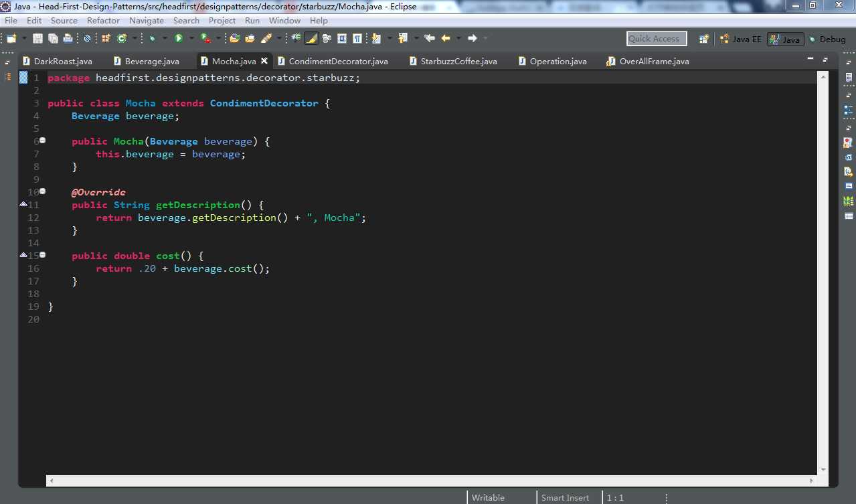This screenshot has height=504, width=856.
Task: Open the Window menu
Action: (284, 21)
